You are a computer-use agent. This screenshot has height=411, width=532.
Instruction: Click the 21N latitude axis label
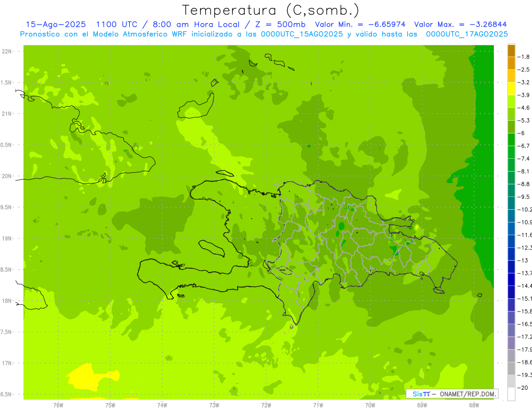[7, 114]
